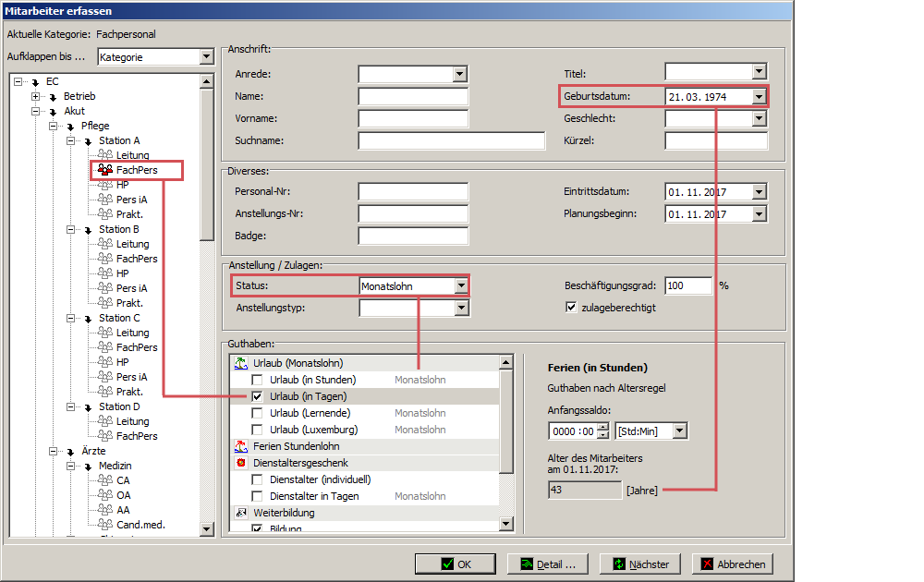Open the Status dropdown showing Monatslohn
This screenshot has width=924, height=582.
pyautogui.click(x=461, y=285)
